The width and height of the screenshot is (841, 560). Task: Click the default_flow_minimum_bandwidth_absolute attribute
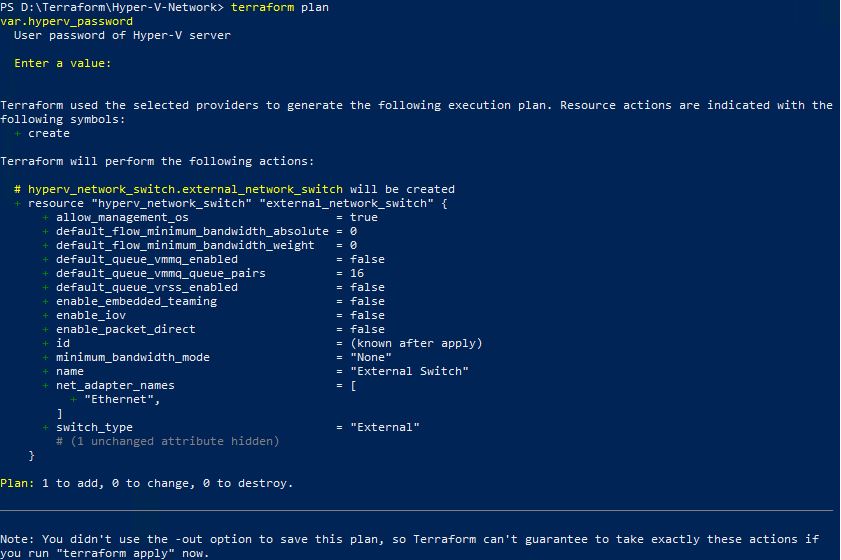(192, 231)
